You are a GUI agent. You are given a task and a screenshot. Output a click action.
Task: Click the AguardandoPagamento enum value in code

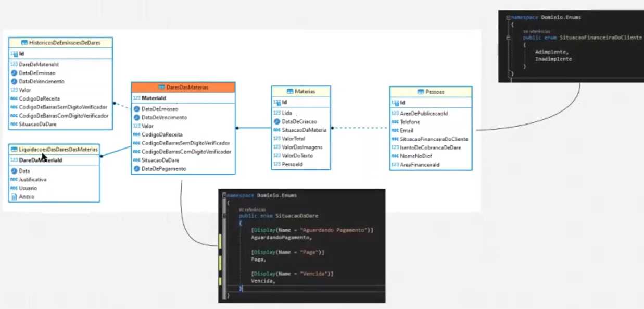(x=281, y=237)
